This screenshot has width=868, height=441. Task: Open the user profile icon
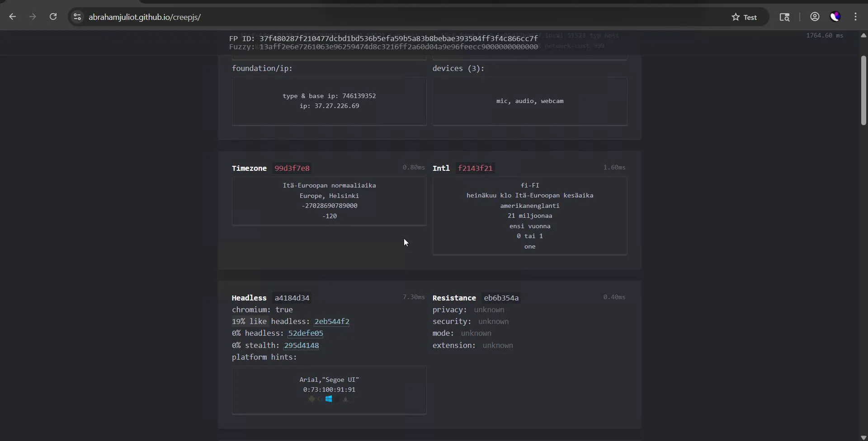815,17
